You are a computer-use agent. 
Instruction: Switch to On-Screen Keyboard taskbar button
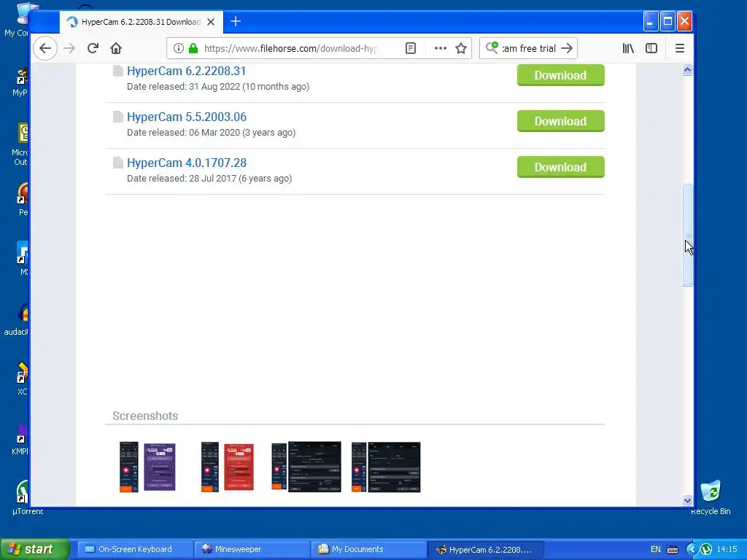click(x=135, y=549)
